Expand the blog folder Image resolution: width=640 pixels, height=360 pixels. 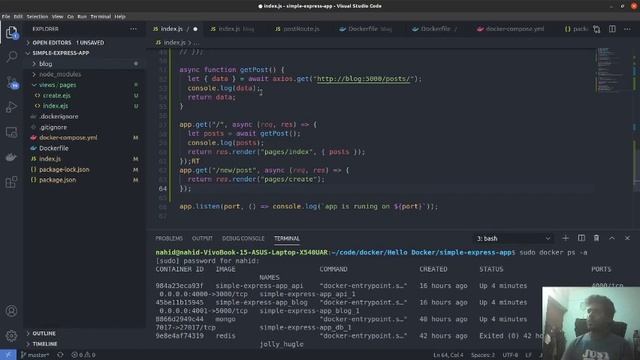pyautogui.click(x=46, y=64)
